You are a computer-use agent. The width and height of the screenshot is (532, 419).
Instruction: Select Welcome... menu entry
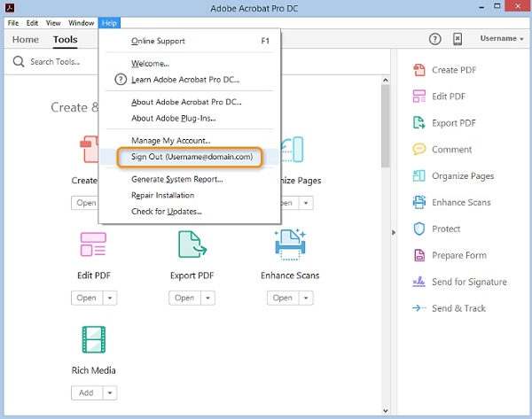pos(190,64)
